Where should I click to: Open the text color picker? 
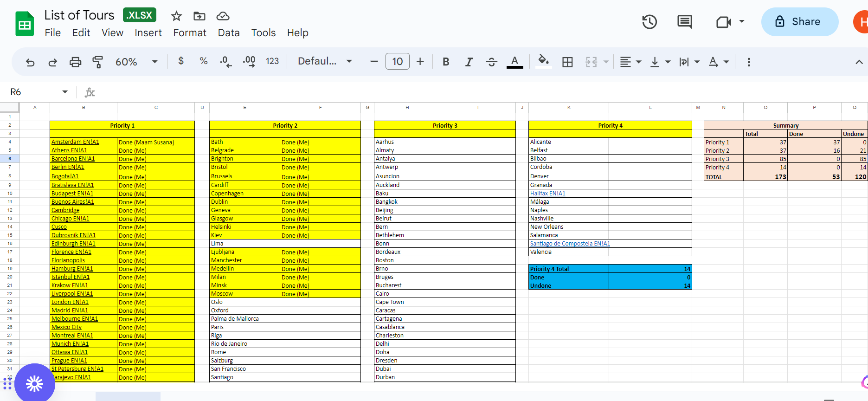pyautogui.click(x=514, y=62)
